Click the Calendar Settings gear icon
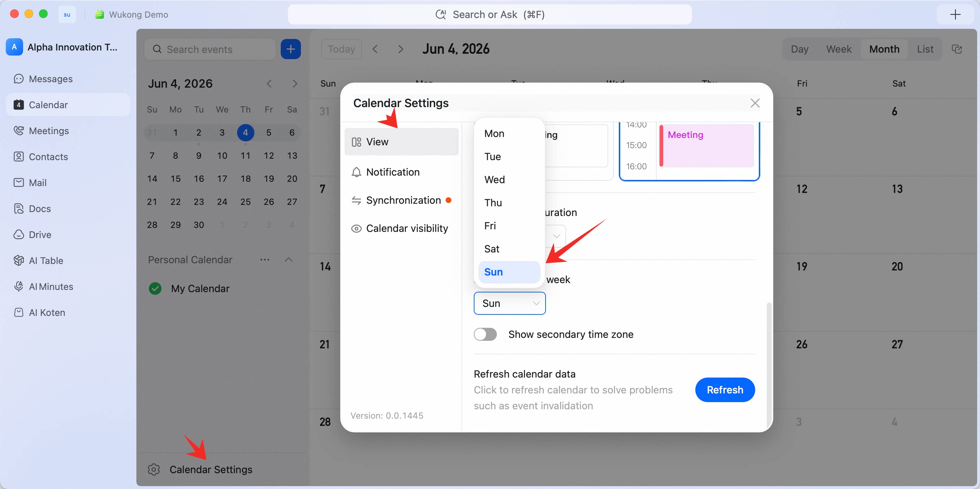The height and width of the screenshot is (489, 980). (154, 469)
